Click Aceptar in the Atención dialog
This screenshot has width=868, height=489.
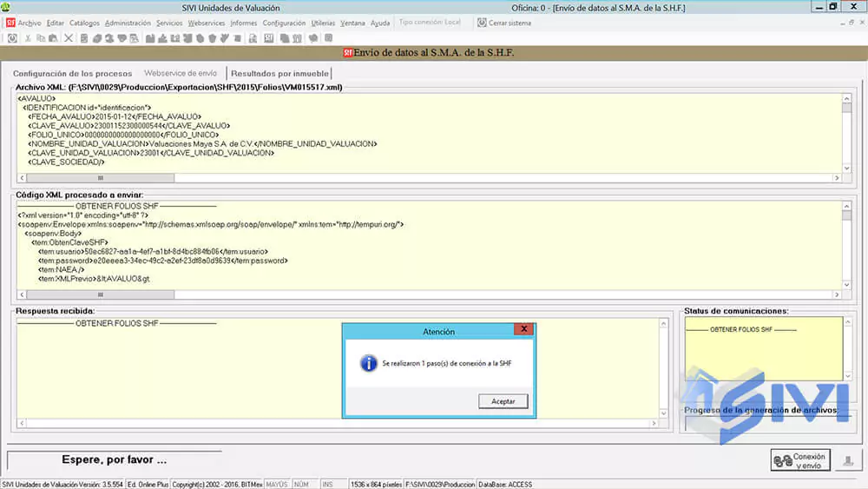click(503, 401)
